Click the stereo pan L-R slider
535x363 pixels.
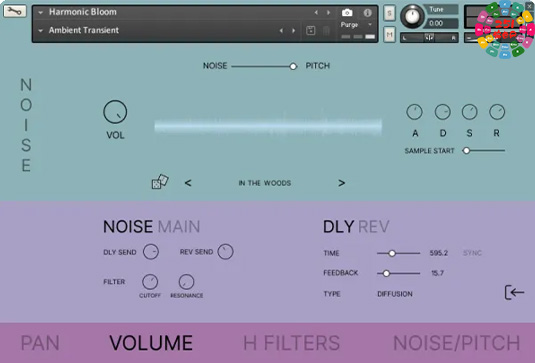pyautogui.click(x=429, y=38)
